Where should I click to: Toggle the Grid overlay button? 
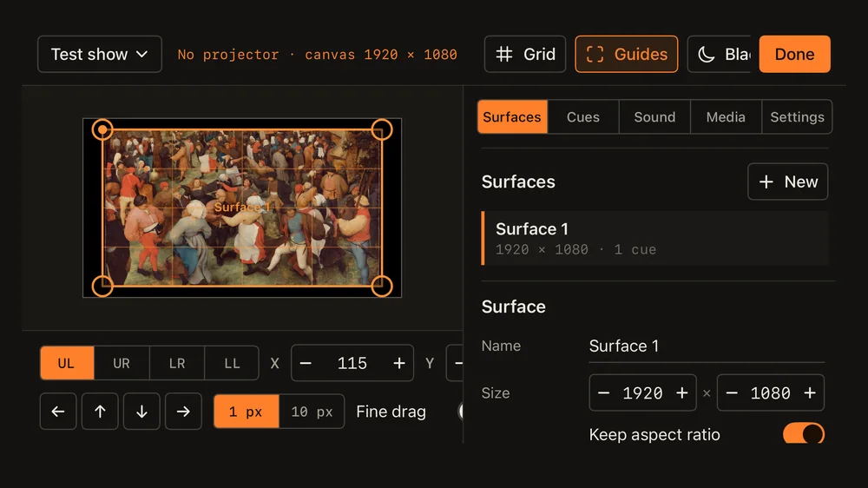coord(525,55)
